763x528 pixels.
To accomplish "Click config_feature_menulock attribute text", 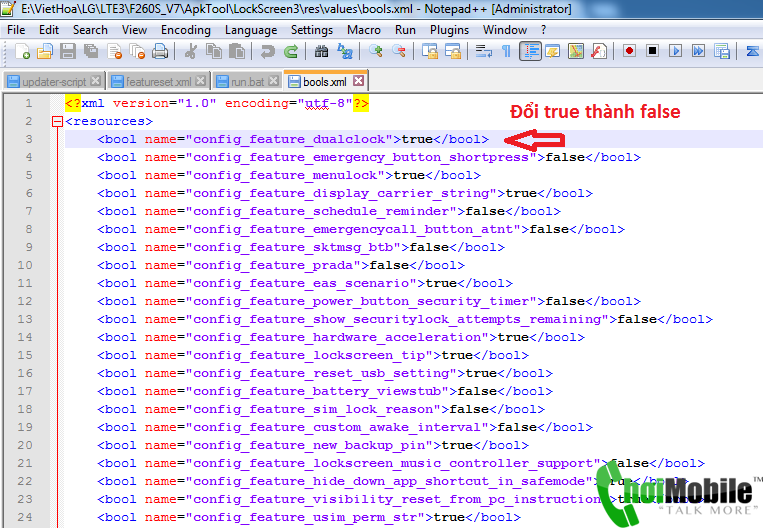I will coord(285,175).
